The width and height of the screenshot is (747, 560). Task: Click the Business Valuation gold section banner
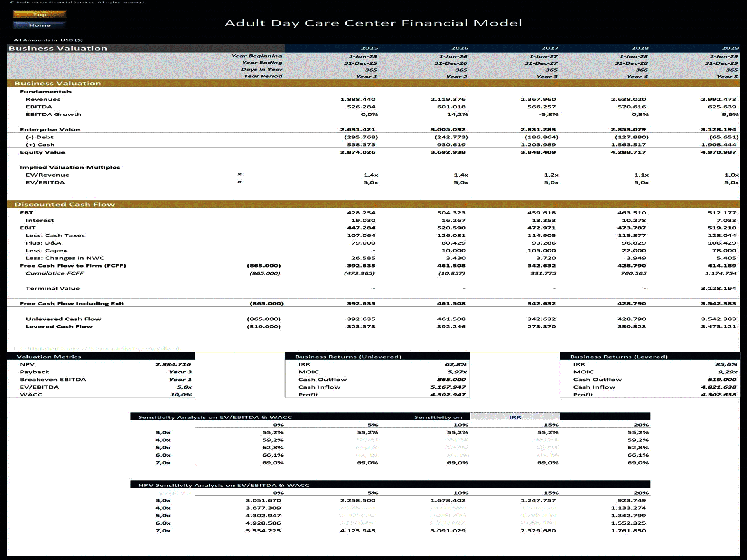coord(58,83)
